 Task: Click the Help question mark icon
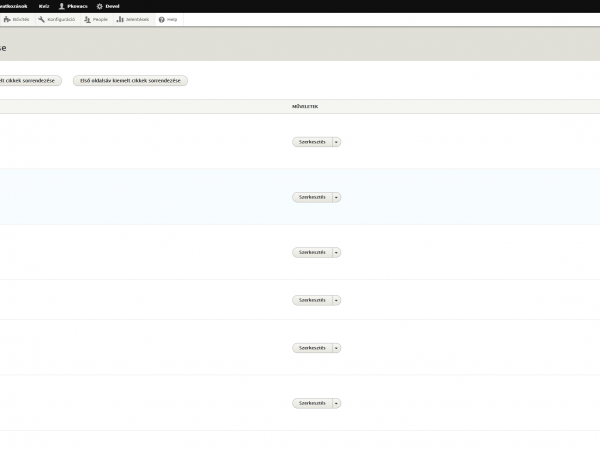click(168, 19)
